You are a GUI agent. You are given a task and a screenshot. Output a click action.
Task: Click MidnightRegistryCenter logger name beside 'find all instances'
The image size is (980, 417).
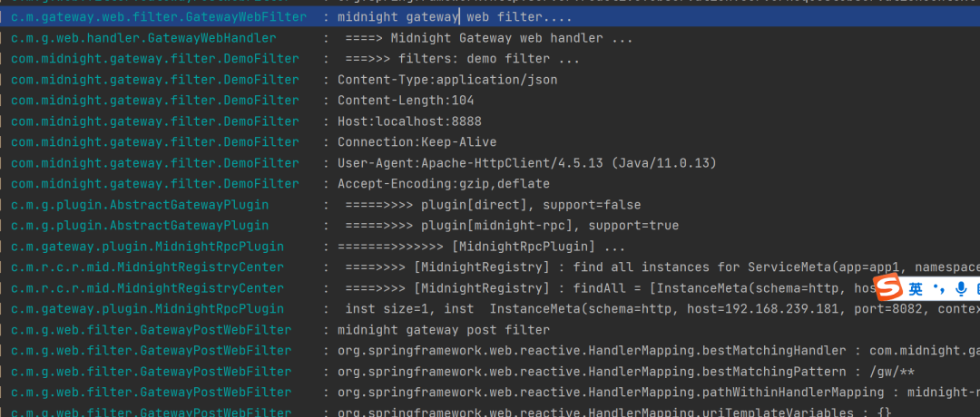tap(148, 267)
